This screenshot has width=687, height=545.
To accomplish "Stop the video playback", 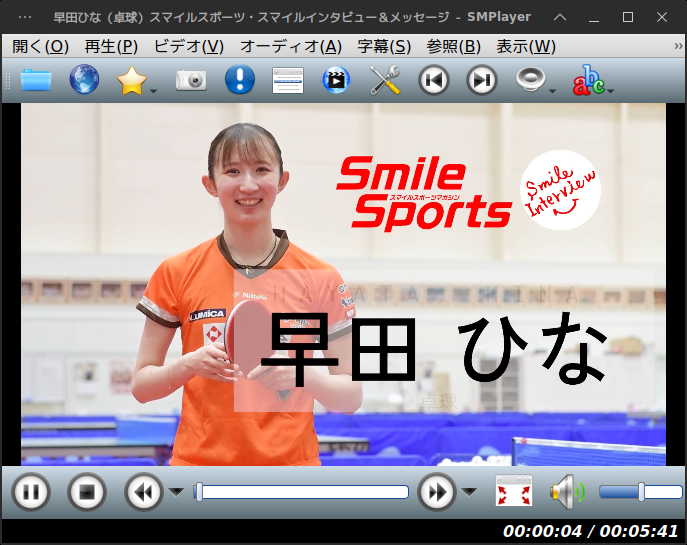I will [x=87, y=492].
